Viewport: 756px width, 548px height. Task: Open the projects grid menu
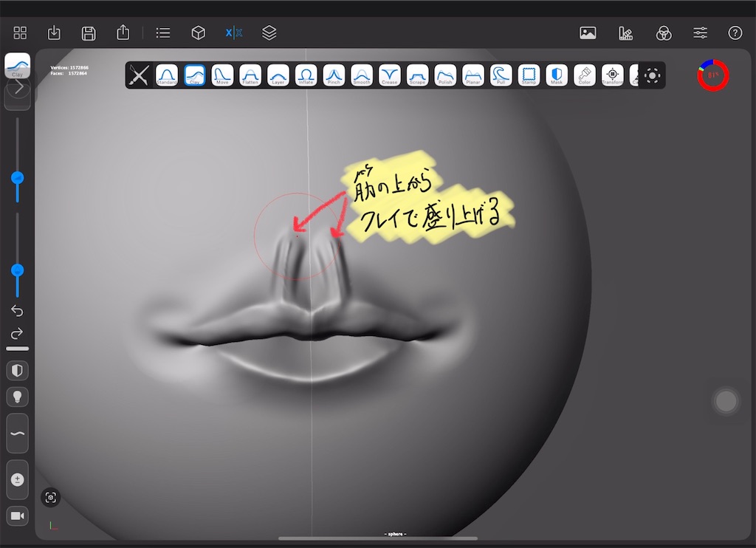point(20,32)
